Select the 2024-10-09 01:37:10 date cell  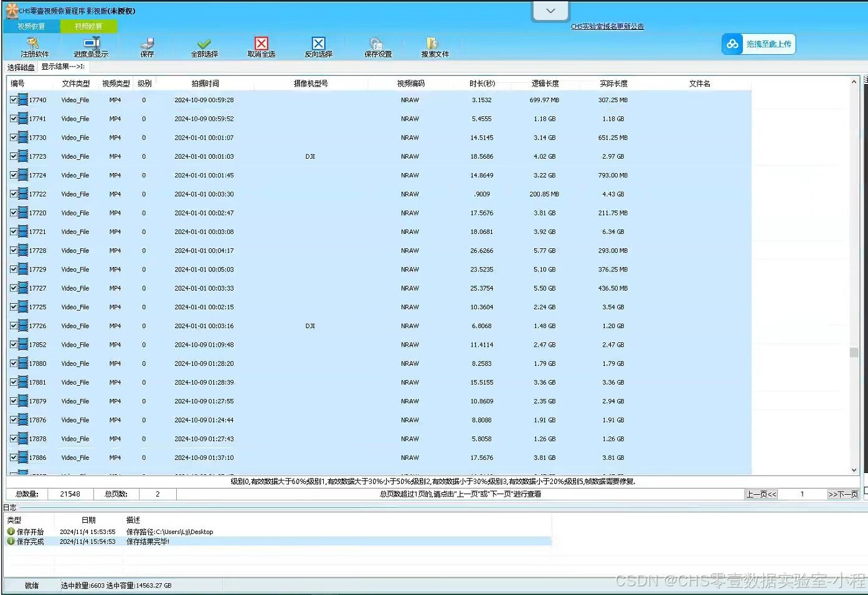click(204, 457)
